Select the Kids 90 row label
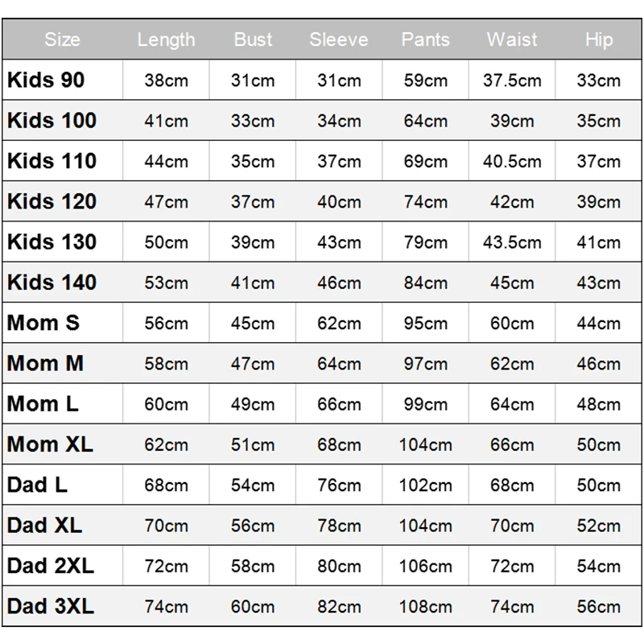This screenshot has width=644, height=644. pyautogui.click(x=46, y=80)
